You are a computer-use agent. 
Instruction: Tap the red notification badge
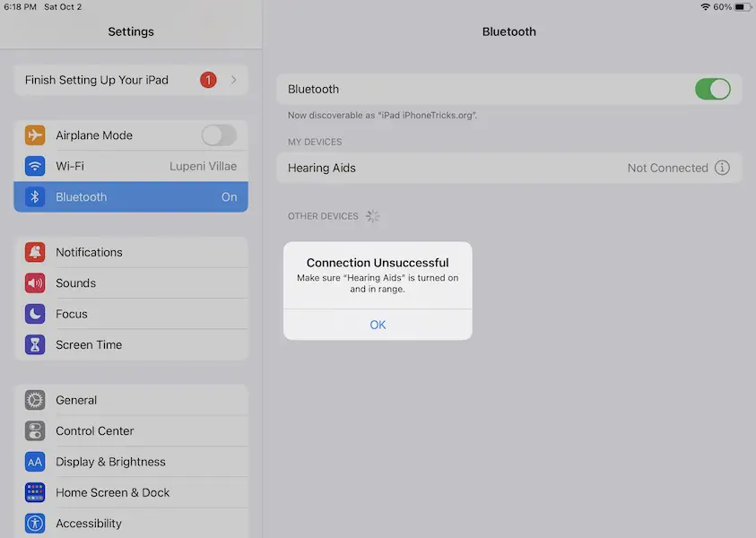[x=208, y=80]
